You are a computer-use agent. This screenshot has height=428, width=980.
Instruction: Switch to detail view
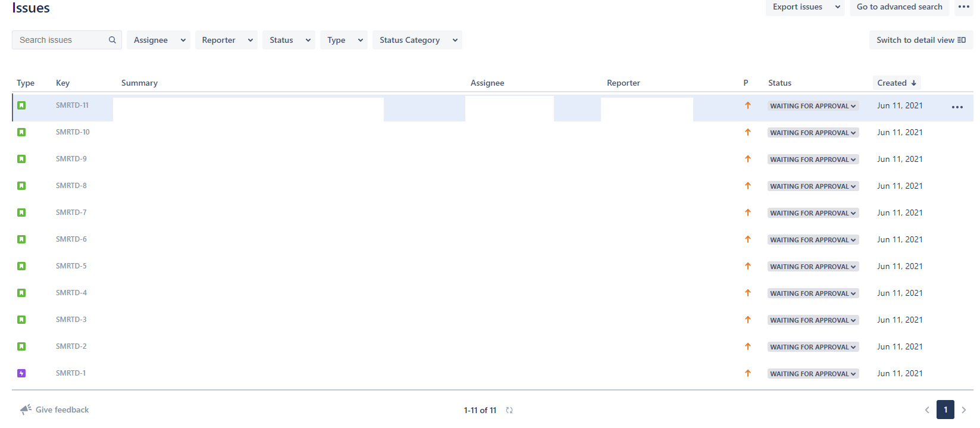coord(921,40)
